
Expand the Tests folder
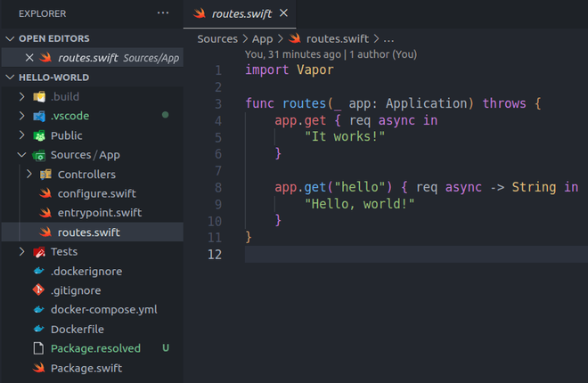tap(21, 252)
